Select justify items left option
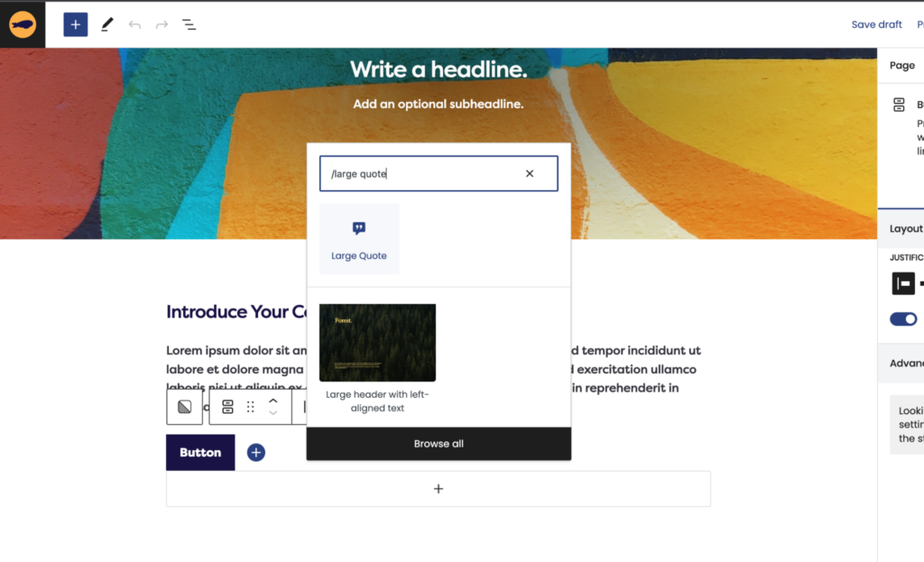Image resolution: width=924 pixels, height=562 pixels. (x=903, y=283)
